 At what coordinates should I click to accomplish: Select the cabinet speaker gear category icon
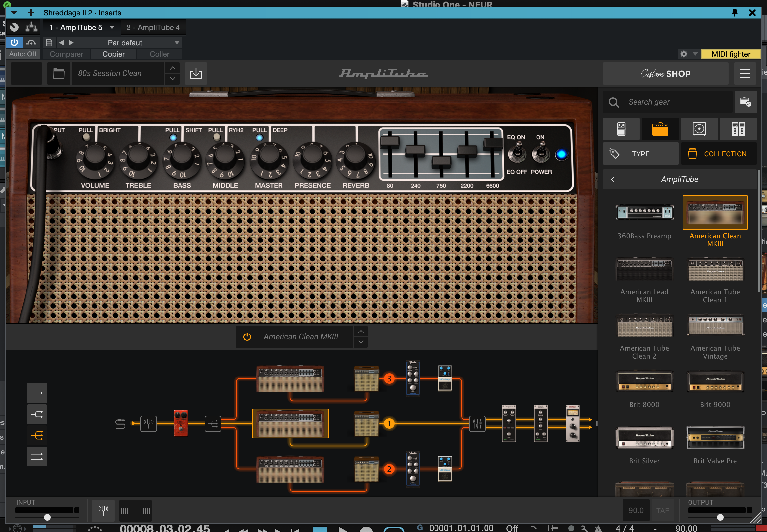pos(699,129)
